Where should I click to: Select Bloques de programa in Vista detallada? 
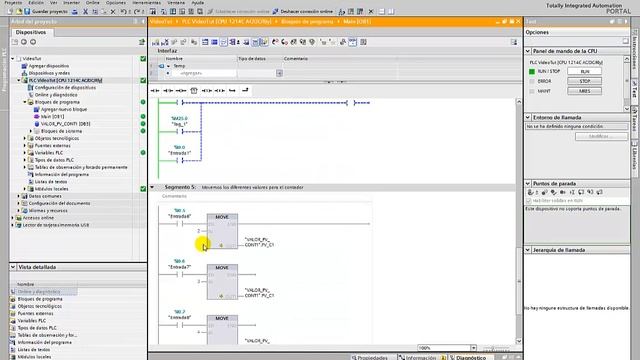[x=40, y=299]
